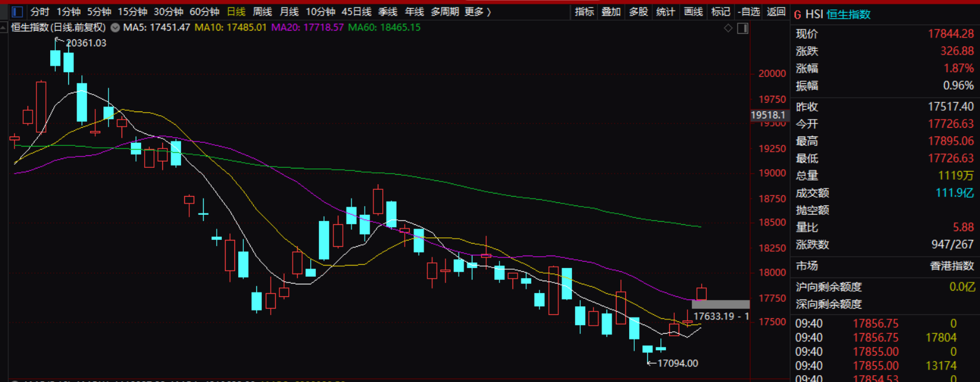980x382 pixels.
Task: Open the dropdown arrow beside 恒生指数(日线.前复权)
Action: 115,28
